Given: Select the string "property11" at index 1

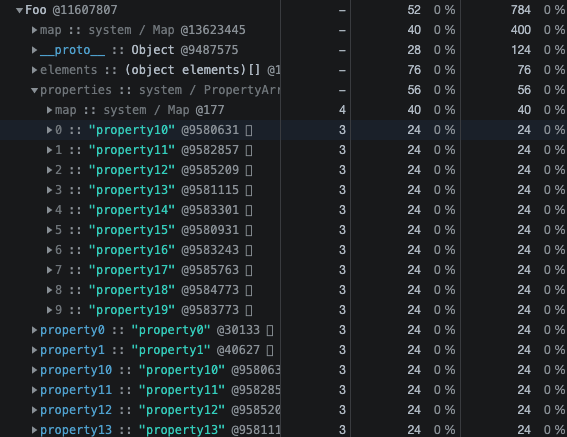Looking at the screenshot, I should pyautogui.click(x=132, y=150).
